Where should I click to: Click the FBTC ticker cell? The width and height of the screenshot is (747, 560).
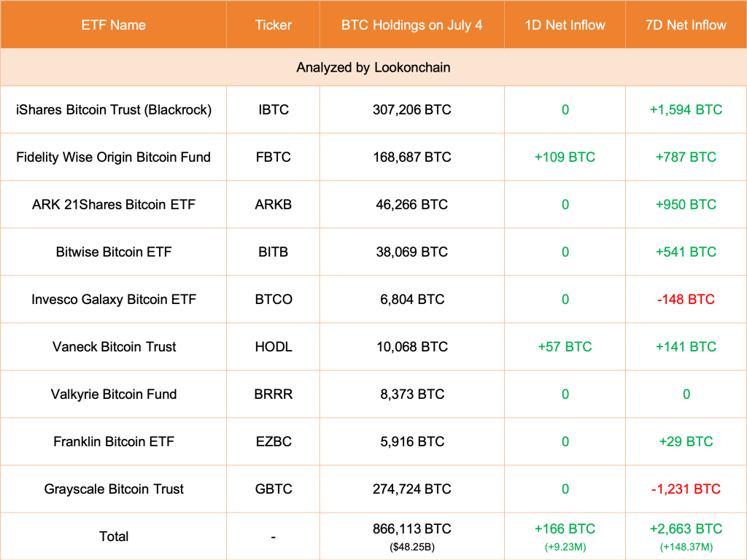point(274,157)
